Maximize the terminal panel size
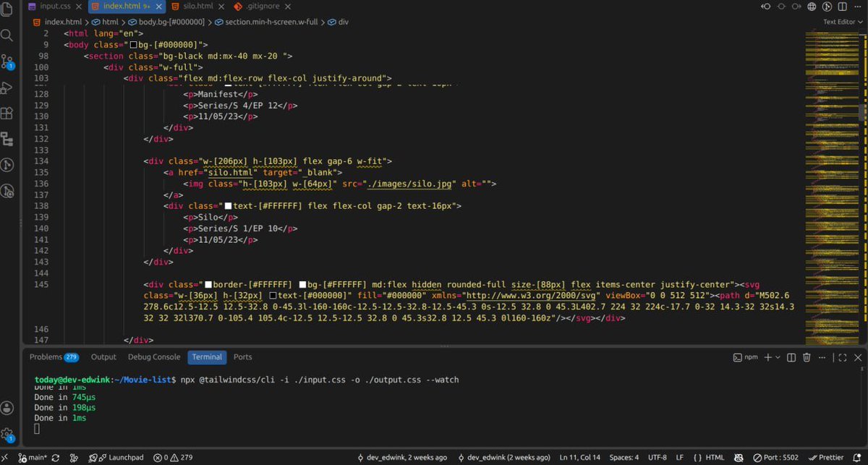868x465 pixels. [x=841, y=357]
